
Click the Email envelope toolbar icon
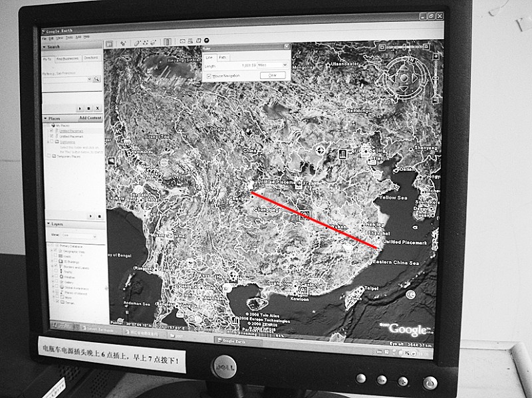182,41
